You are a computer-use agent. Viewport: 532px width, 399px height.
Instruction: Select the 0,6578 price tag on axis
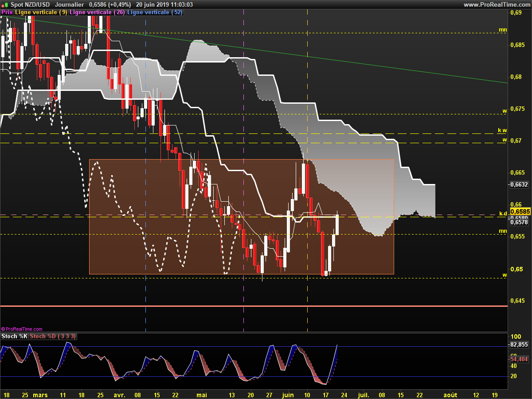tap(519, 223)
